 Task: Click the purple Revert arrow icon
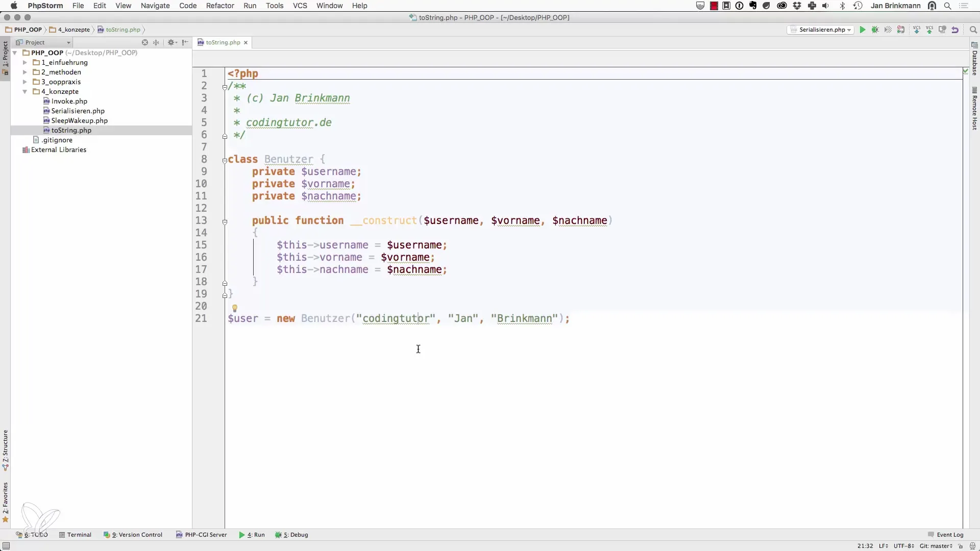[955, 30]
